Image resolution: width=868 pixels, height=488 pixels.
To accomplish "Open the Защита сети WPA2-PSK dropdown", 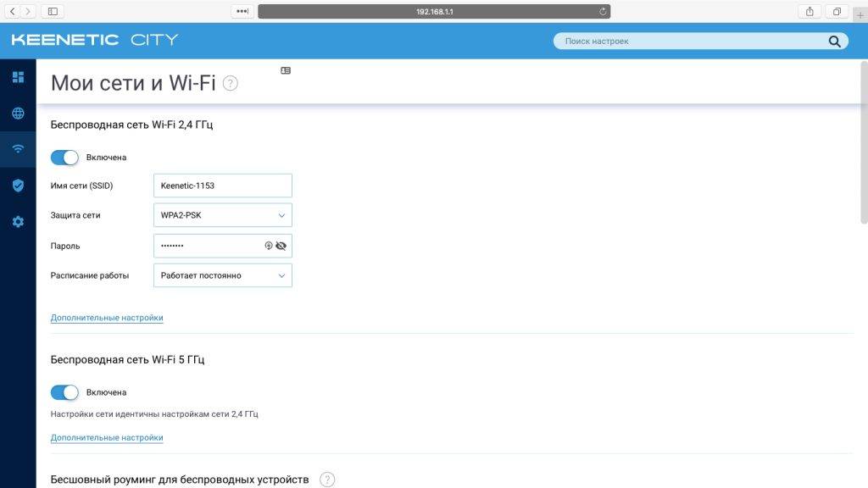I will click(x=223, y=215).
